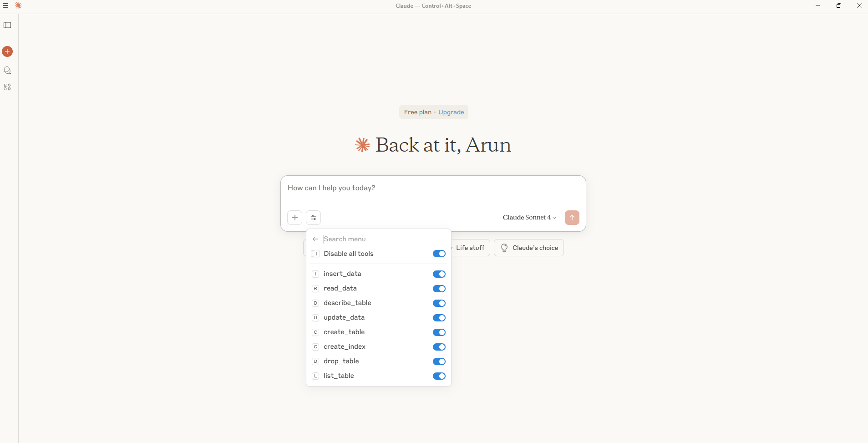
Task: Open the artifacts grid icon
Action: pyautogui.click(x=7, y=87)
